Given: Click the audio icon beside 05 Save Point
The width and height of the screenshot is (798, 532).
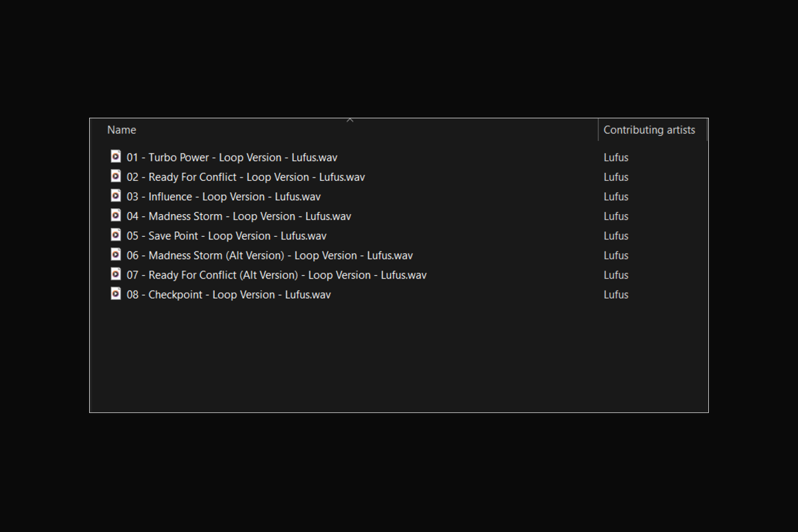Looking at the screenshot, I should point(116,235).
